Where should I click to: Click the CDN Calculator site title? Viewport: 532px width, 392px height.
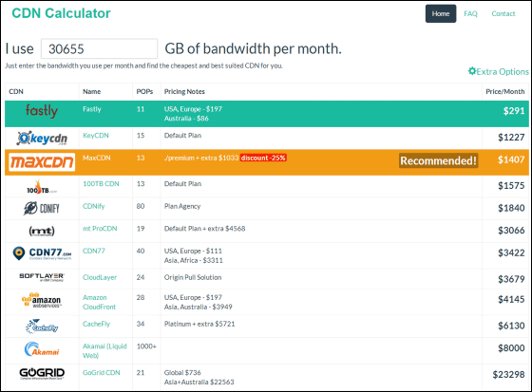[x=61, y=13]
